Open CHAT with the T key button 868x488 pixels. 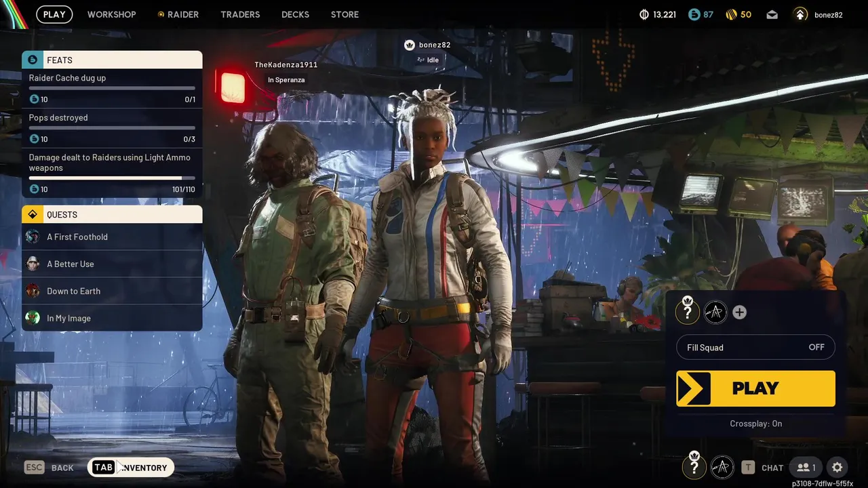[762, 468]
